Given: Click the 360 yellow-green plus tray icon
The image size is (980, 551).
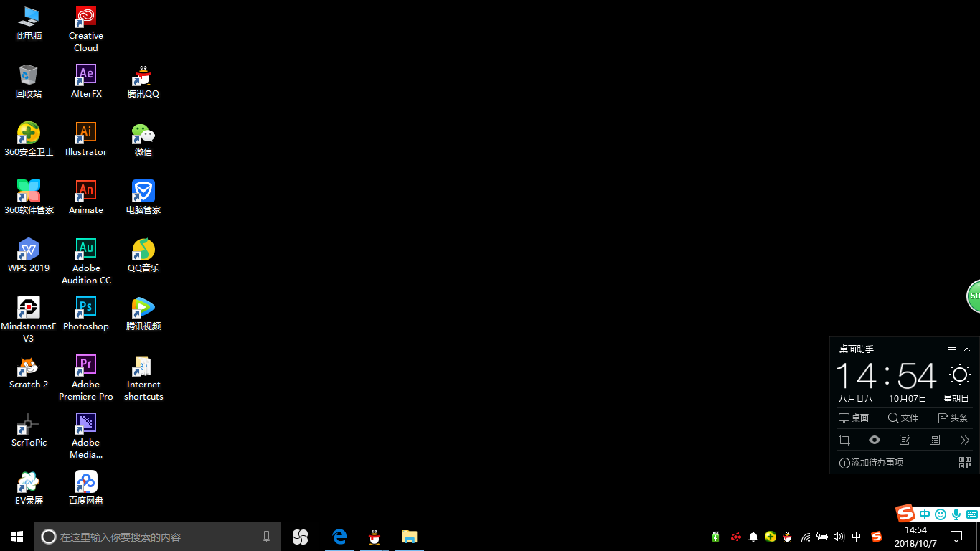Looking at the screenshot, I should coord(771,537).
